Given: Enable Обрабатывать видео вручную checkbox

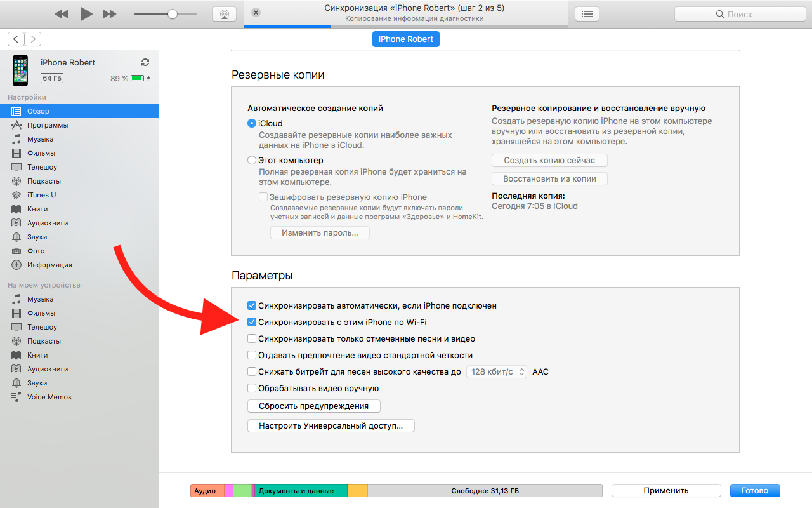Looking at the screenshot, I should (252, 388).
